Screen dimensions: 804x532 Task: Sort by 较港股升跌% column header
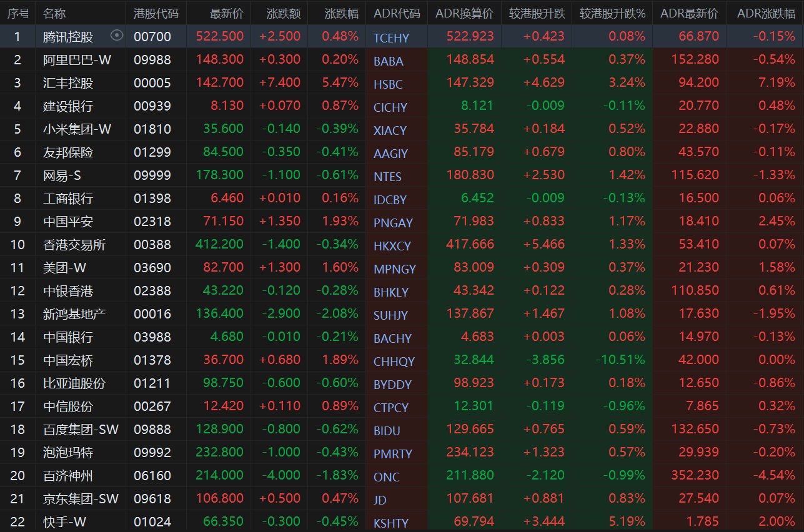coord(612,13)
